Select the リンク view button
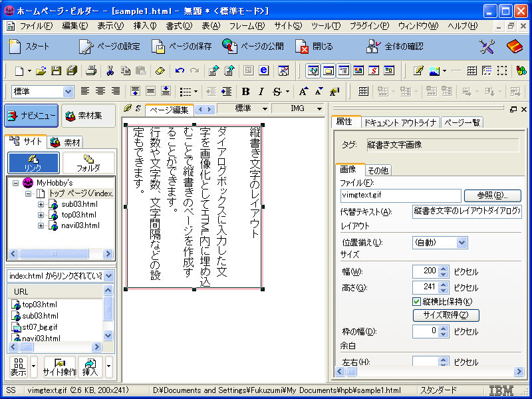The image size is (532, 399). click(33, 163)
